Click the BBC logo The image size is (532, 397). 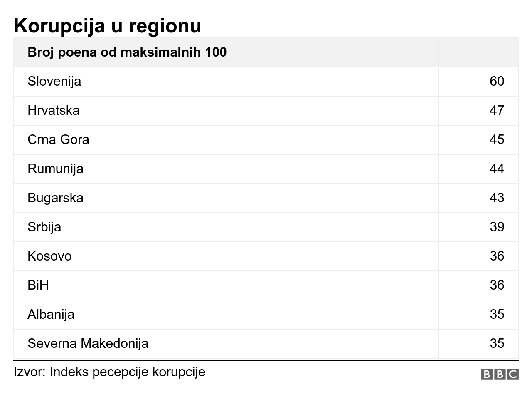pyautogui.click(x=500, y=374)
